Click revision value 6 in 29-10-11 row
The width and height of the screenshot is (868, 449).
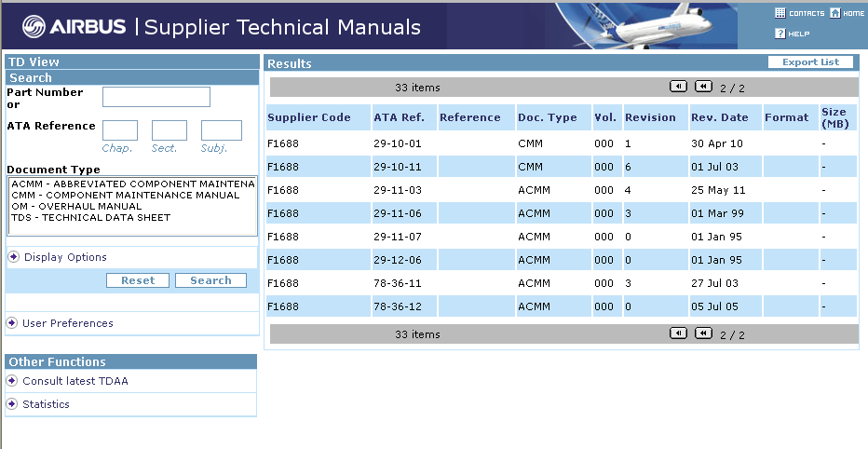pos(628,167)
